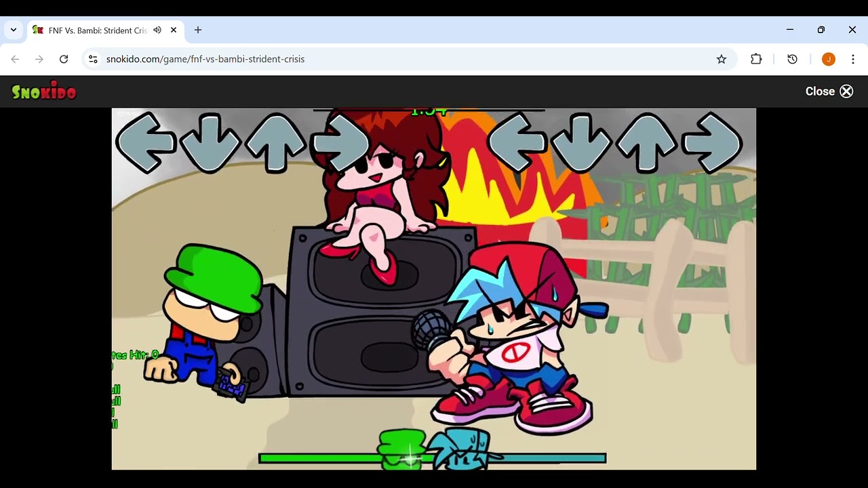Bookmark this page with the star icon
The width and height of the screenshot is (868, 488).
(x=722, y=59)
